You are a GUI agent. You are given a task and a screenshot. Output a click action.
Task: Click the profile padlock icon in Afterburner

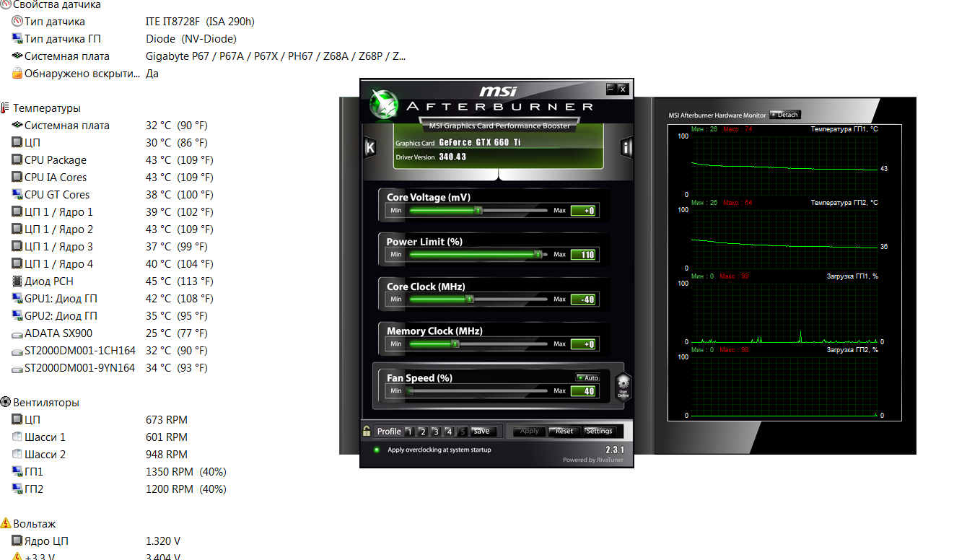pos(367,431)
